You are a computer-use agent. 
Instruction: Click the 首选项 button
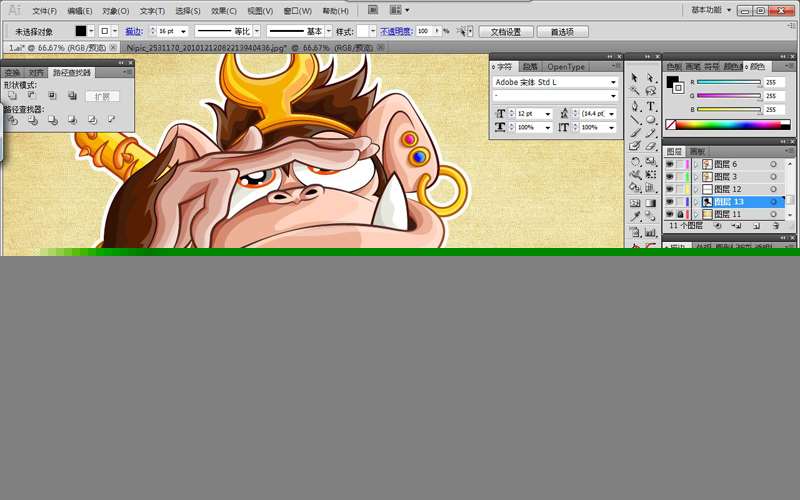pyautogui.click(x=562, y=32)
